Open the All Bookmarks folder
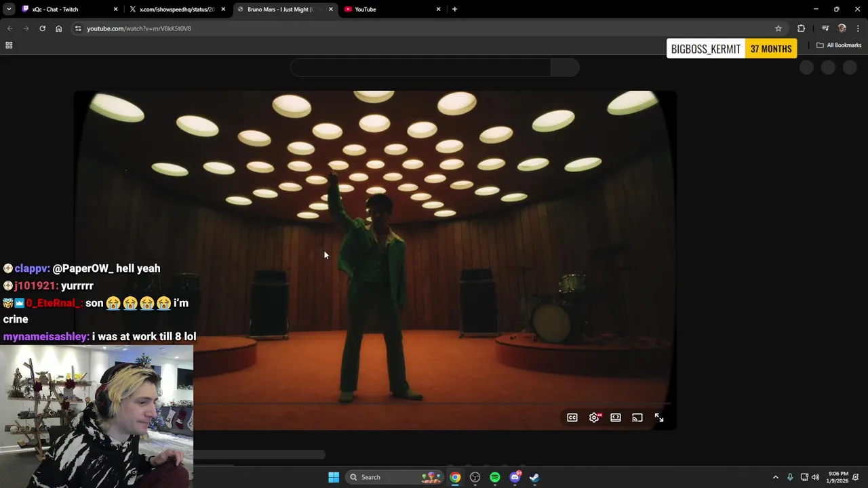The image size is (868, 488). [x=839, y=45]
